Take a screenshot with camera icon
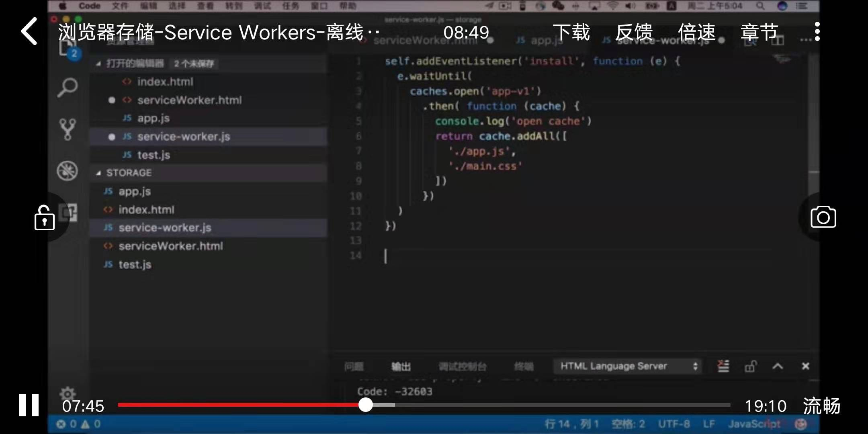The height and width of the screenshot is (434, 868). (x=823, y=217)
